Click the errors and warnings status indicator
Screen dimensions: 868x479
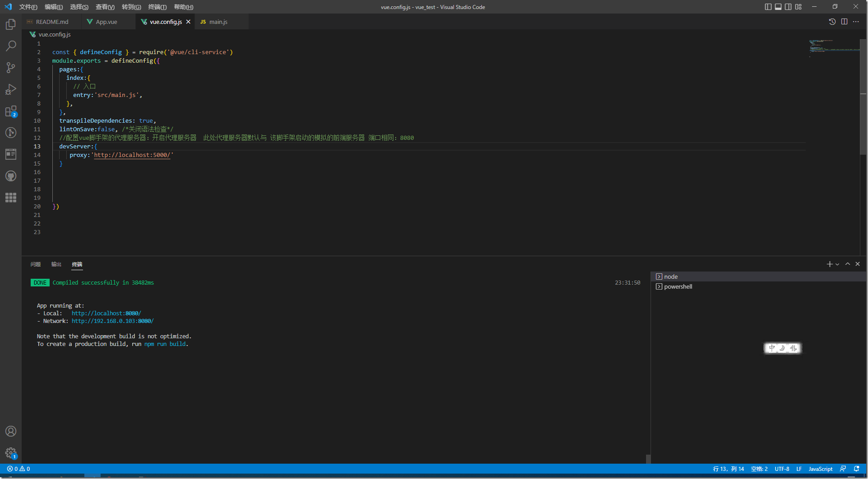[18, 469]
